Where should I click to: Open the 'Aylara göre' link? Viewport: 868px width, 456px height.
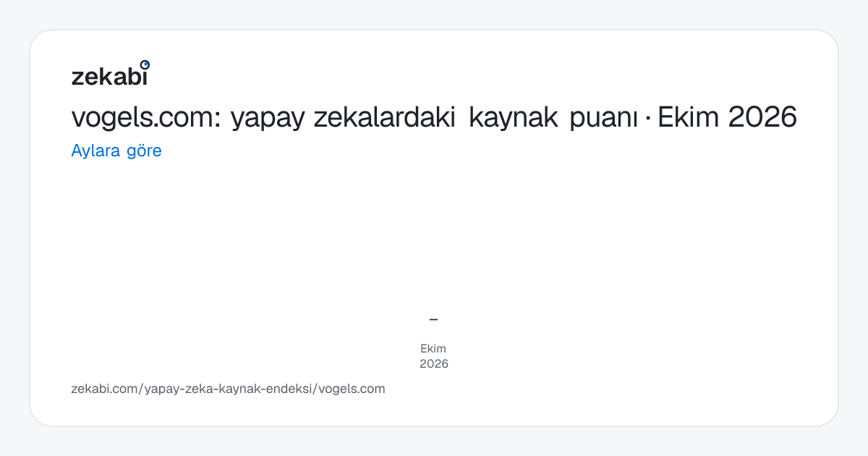click(116, 151)
